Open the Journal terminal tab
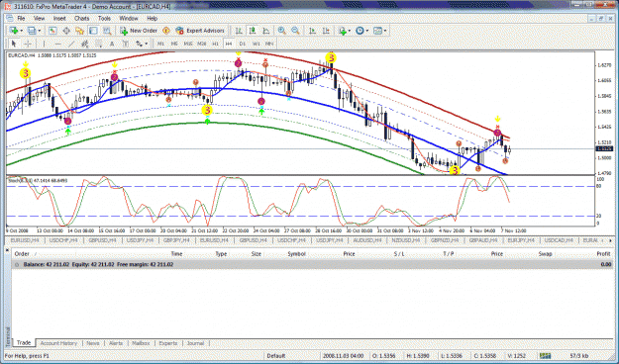Image resolution: width=619 pixels, height=364 pixels. click(x=195, y=343)
